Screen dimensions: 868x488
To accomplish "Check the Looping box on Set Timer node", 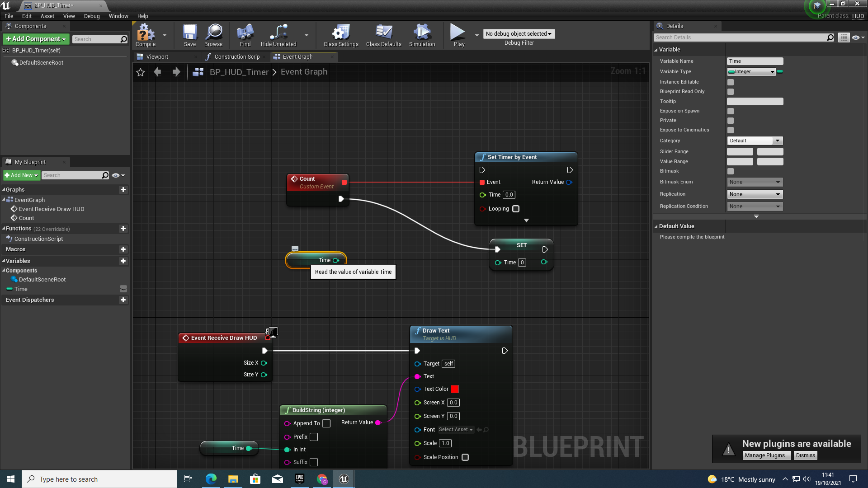I will click(x=516, y=209).
